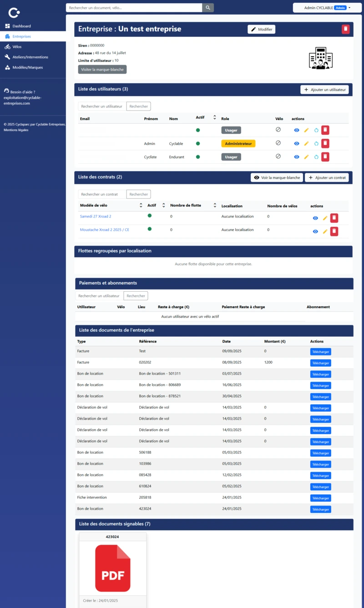Click Voir la marque-blanche button
364x608 pixels.
(277, 177)
